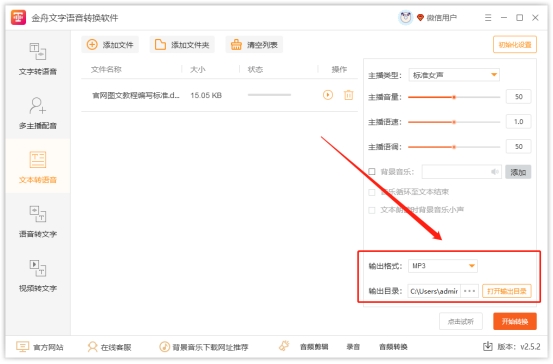553x364 pixels.
Task: Adjust the 主播音量 slider
Action: (454, 97)
